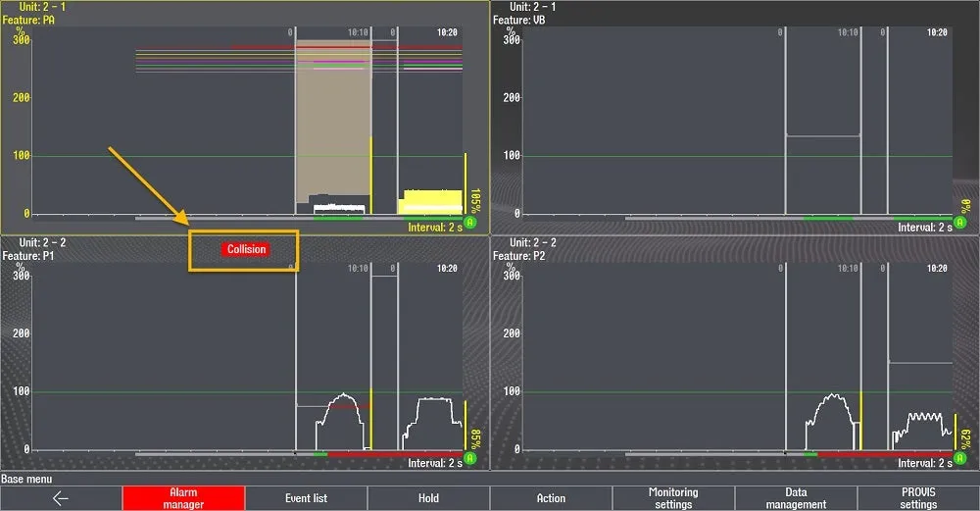This screenshot has height=511, width=980.
Task: Click the 105% value in PA panel
Action: (x=475, y=201)
